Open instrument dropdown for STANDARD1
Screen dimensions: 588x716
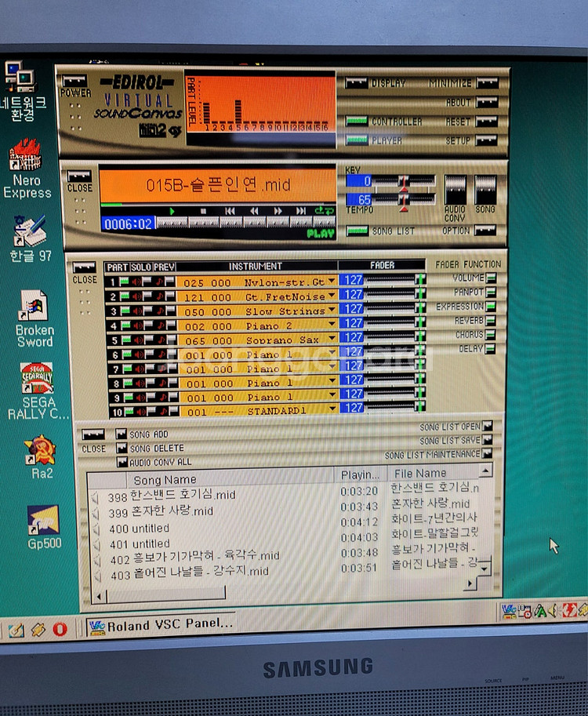tap(332, 409)
